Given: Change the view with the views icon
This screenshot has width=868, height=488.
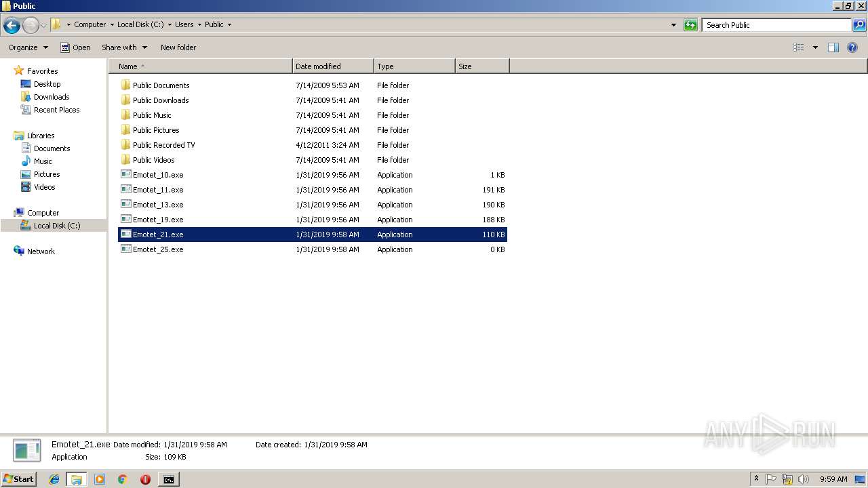Looking at the screenshot, I should (x=799, y=47).
